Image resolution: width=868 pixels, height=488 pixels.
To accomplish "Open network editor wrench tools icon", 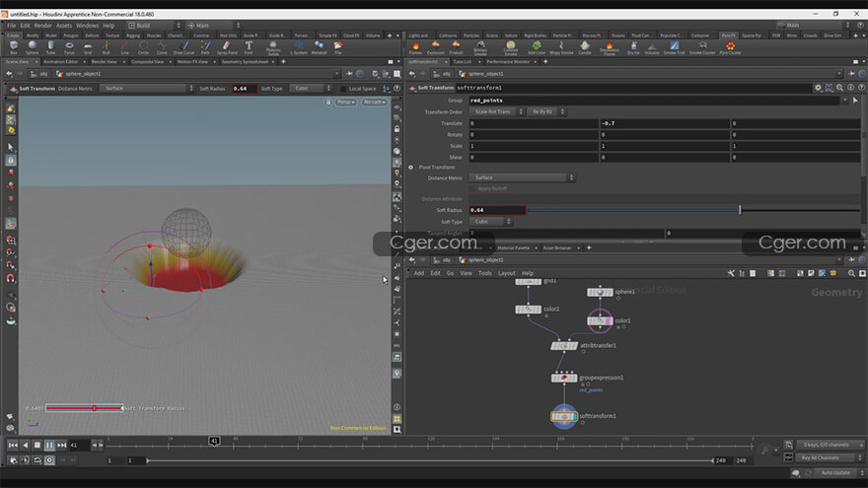I will (x=731, y=273).
